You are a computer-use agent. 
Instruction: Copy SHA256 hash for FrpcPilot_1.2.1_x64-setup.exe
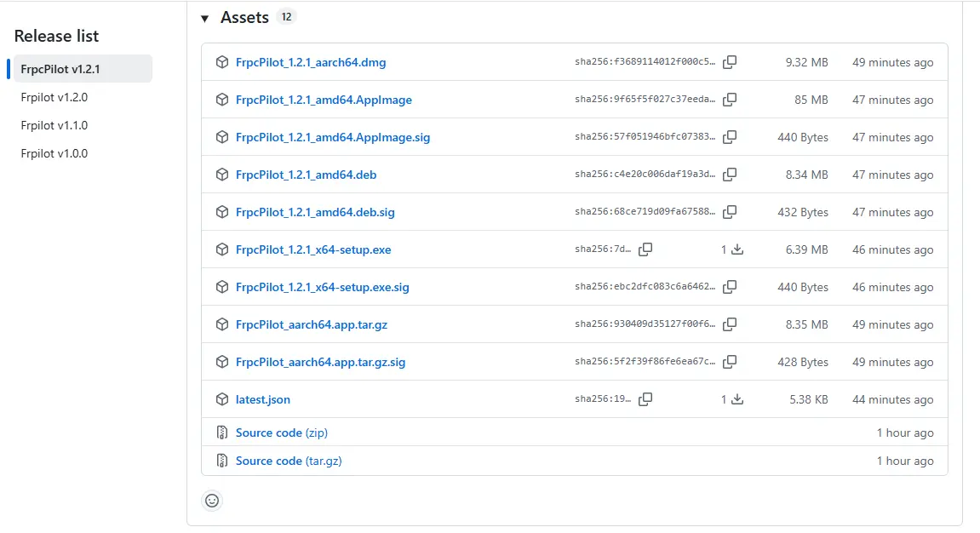click(x=645, y=249)
